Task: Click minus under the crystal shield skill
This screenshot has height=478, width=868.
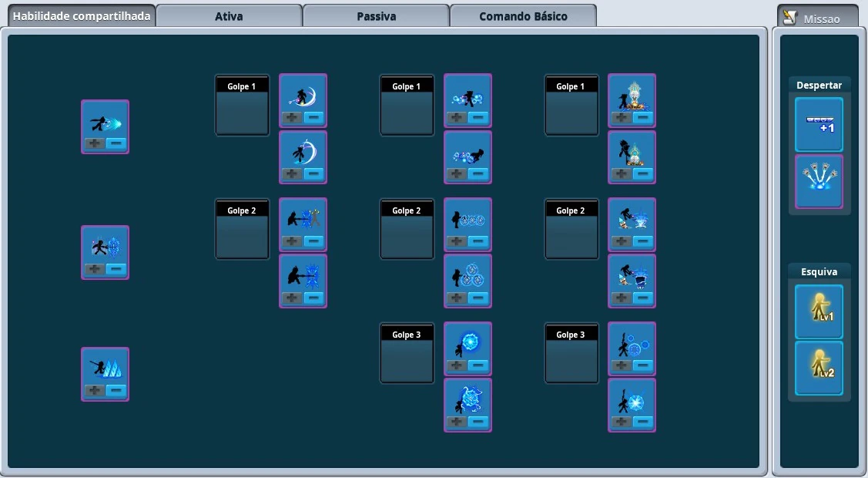Action: (x=116, y=268)
